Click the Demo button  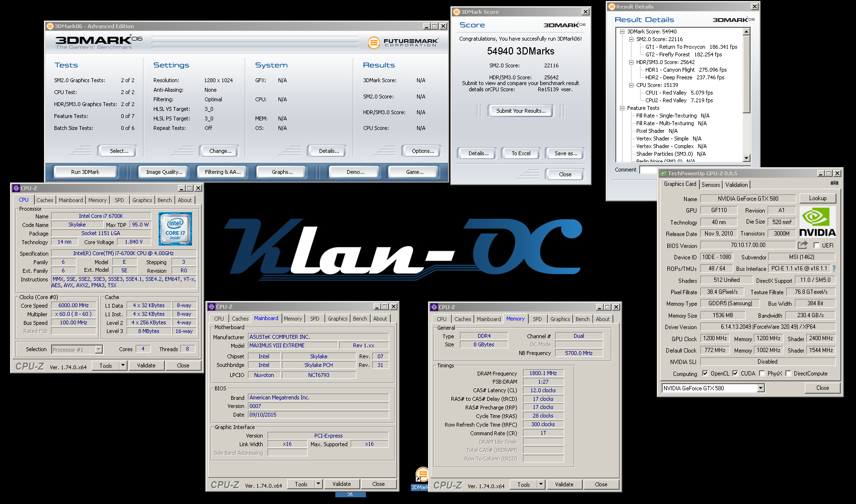pyautogui.click(x=355, y=172)
